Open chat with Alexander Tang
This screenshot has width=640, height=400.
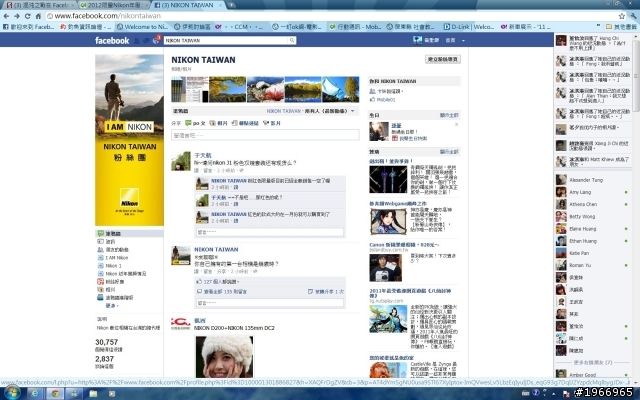586,180
